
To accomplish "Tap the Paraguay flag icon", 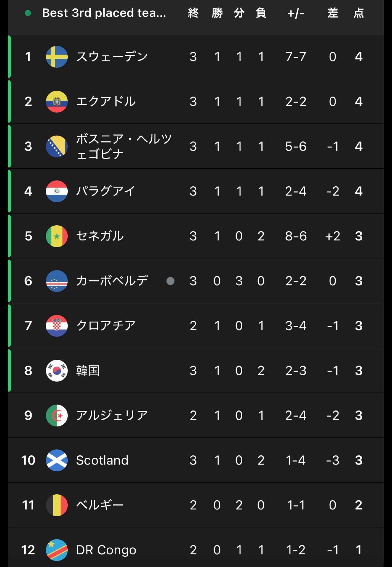I will click(x=57, y=191).
